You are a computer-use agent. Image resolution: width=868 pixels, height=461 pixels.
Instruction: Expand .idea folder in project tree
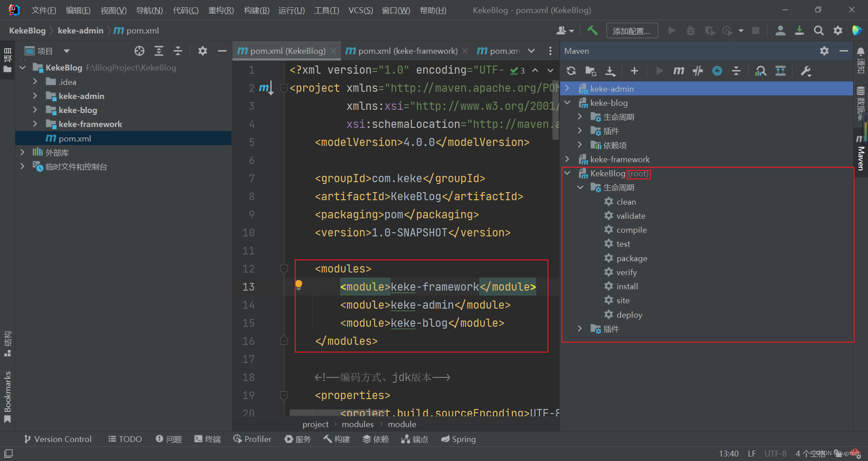click(35, 81)
